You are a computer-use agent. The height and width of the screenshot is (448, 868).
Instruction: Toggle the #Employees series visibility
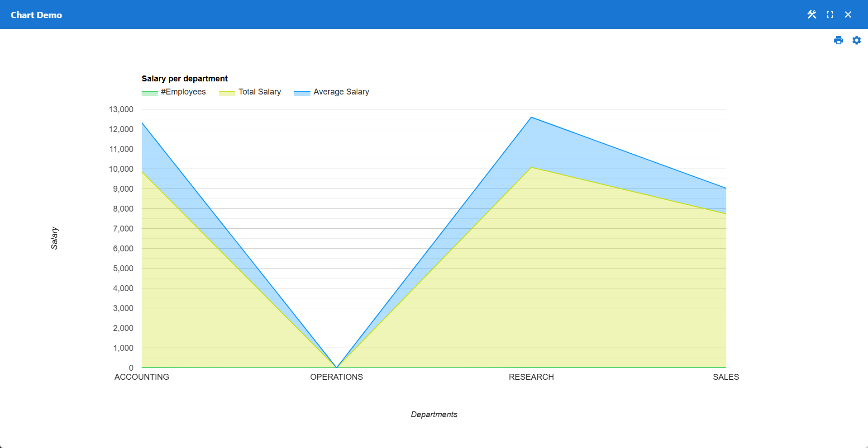183,92
